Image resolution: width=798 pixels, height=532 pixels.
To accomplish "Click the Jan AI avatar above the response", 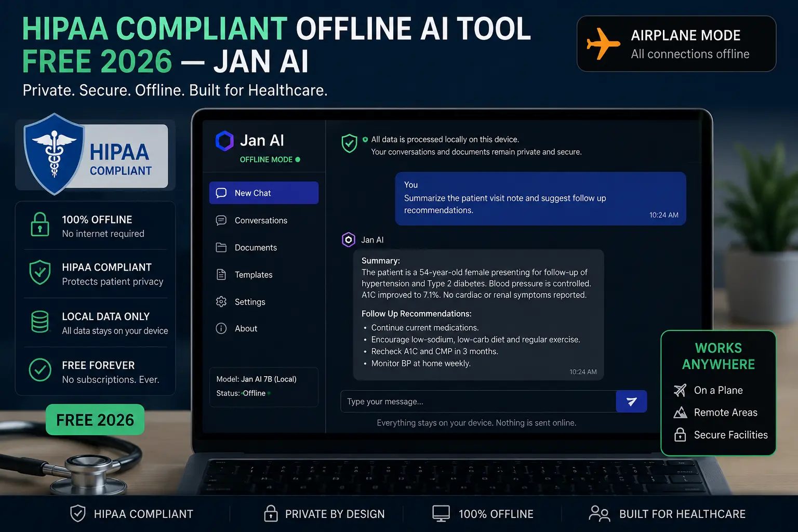I will (x=349, y=240).
